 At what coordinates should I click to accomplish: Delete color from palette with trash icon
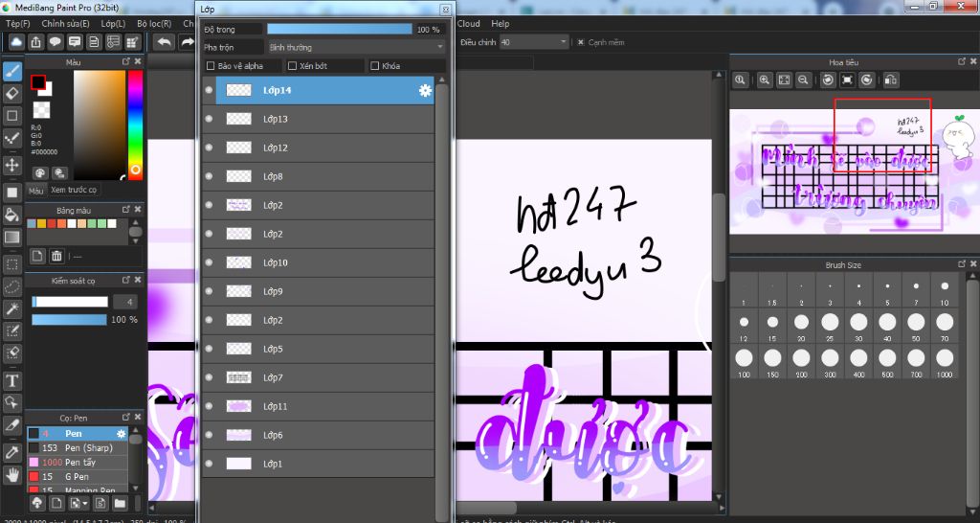pos(56,256)
